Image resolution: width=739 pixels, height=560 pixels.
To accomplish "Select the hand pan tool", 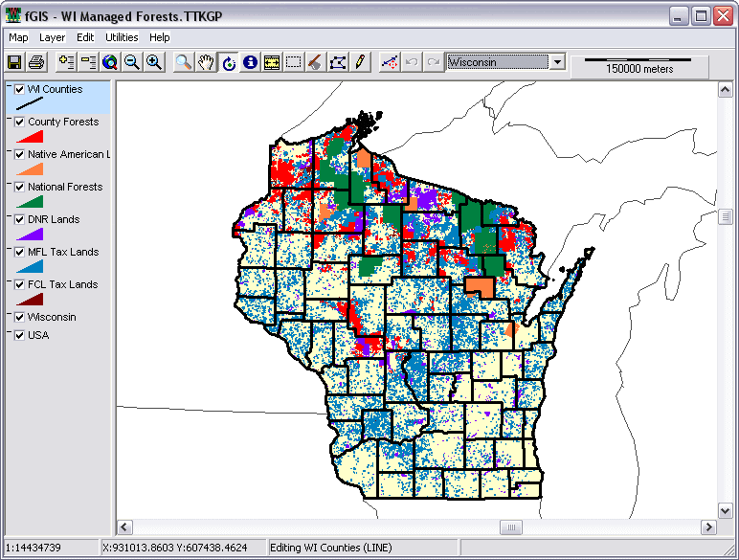I will (206, 62).
